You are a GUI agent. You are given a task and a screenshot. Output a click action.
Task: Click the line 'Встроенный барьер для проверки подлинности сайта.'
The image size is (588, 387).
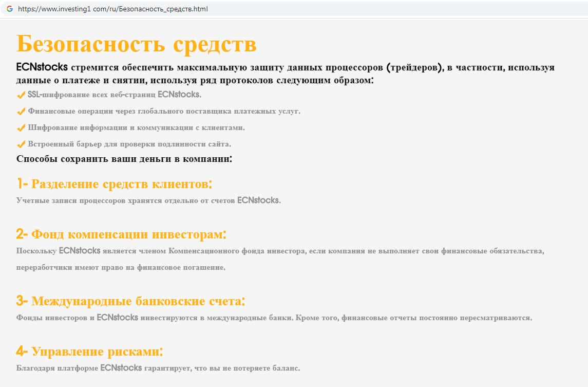(x=129, y=144)
